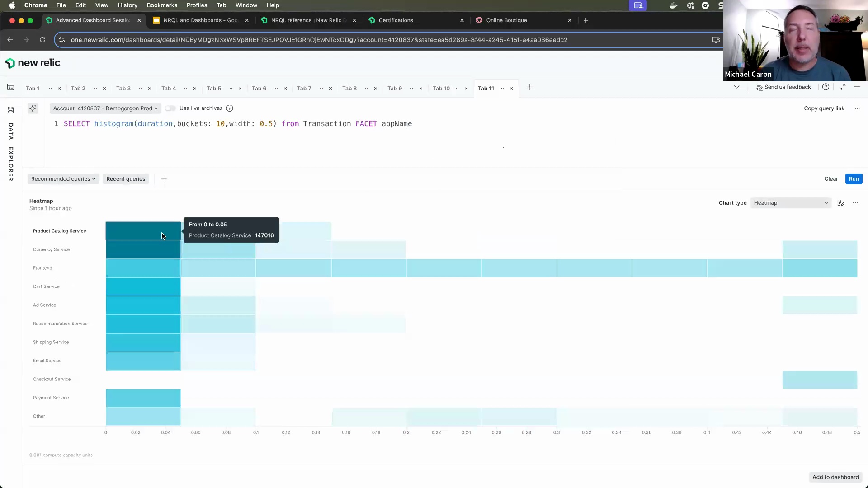Screen dimensions: 868x488
Task: Click into the NRQL query editor line
Action: pos(237,124)
